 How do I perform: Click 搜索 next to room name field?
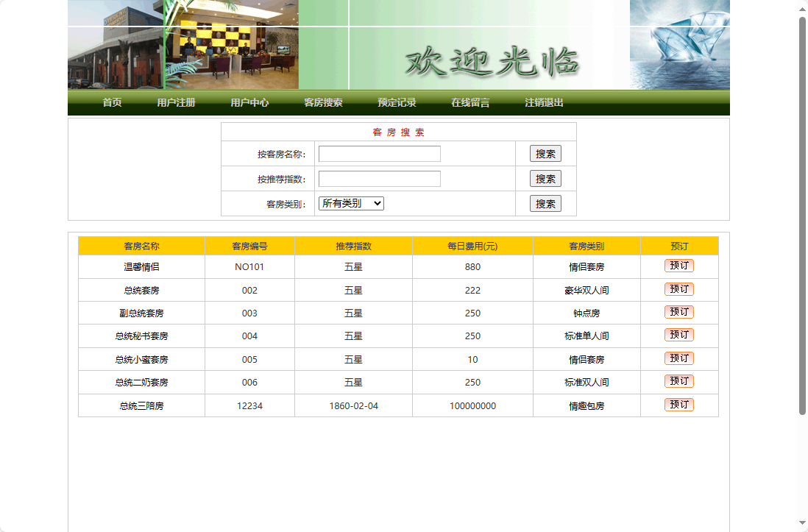545,153
